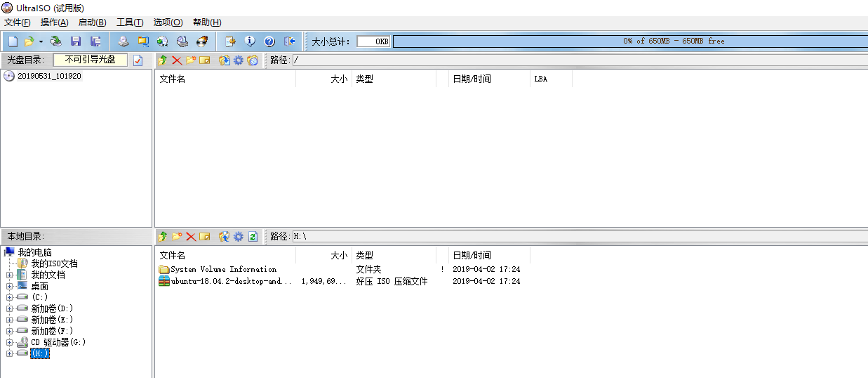Open the 帮助(H) menu
The image size is (868, 378).
[207, 22]
